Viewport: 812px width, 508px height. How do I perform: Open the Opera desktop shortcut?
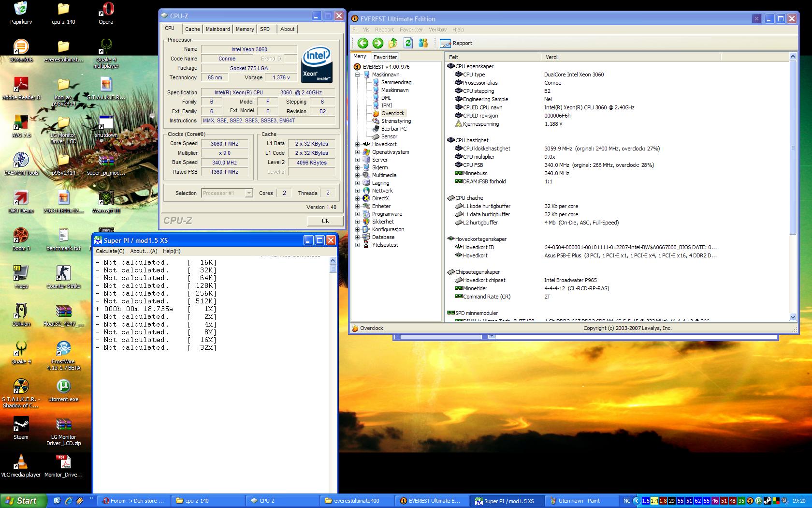click(x=106, y=13)
